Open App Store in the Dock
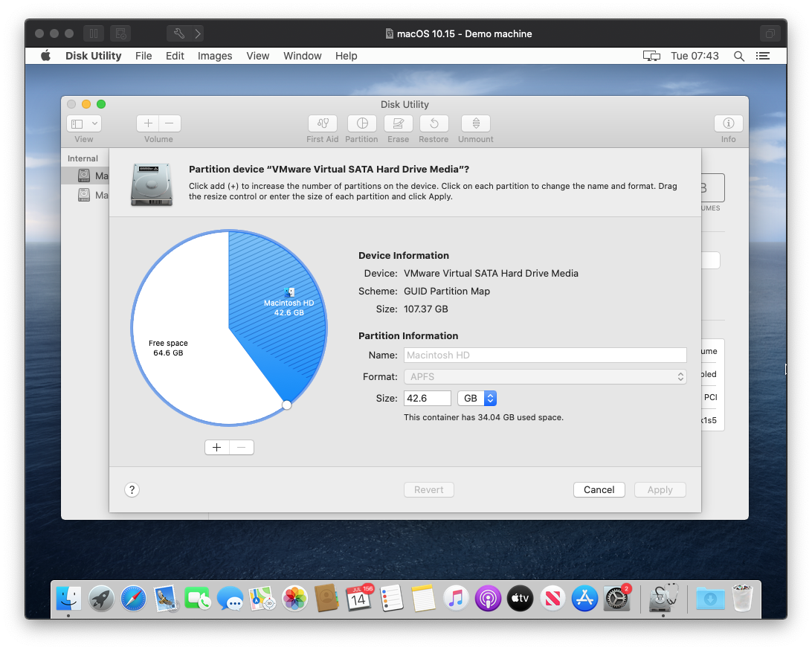Image resolution: width=812 pixels, height=650 pixels. (584, 599)
